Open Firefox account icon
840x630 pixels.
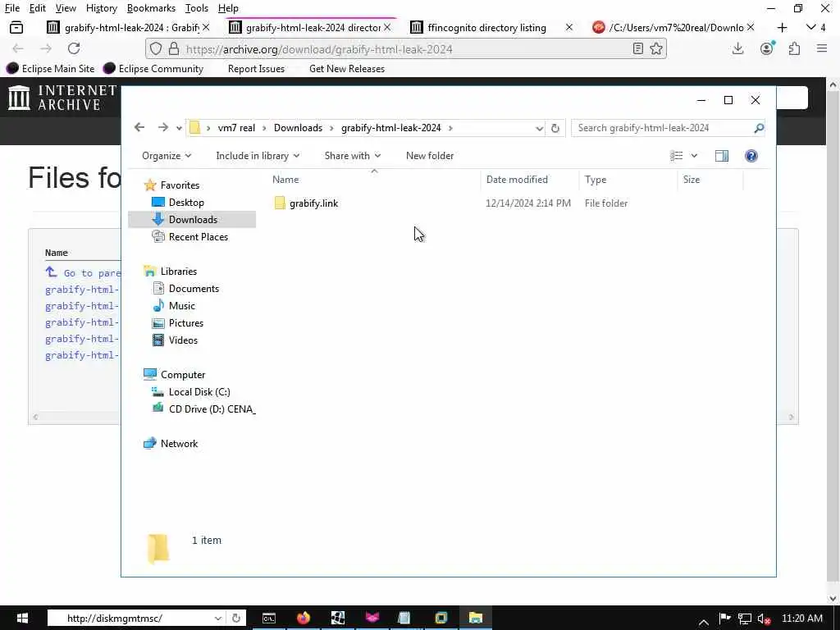pos(767,48)
